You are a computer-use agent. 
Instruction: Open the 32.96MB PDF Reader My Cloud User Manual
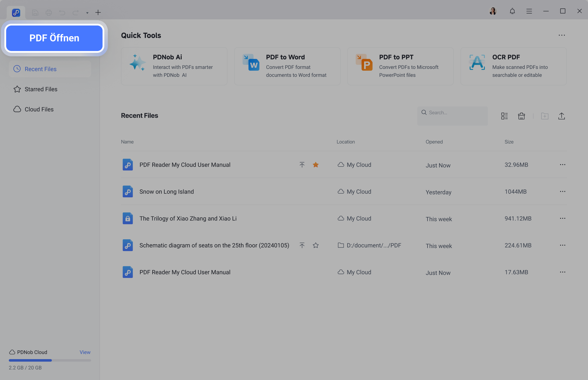tap(185, 165)
